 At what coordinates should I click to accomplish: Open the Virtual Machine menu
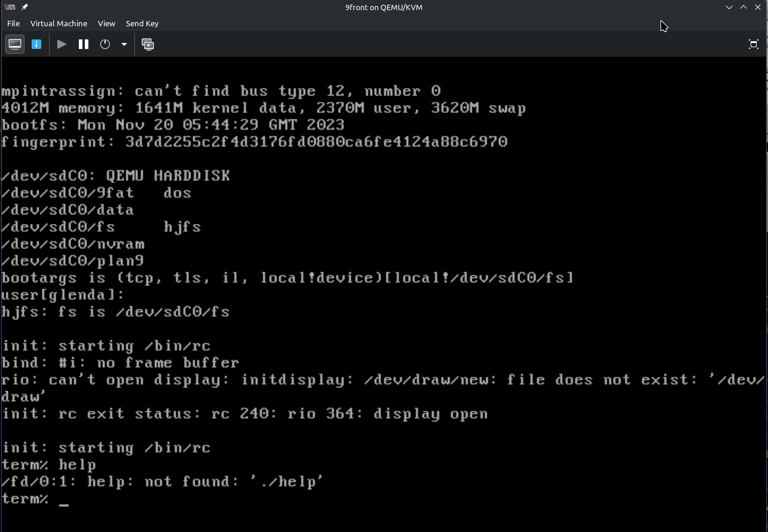click(59, 23)
